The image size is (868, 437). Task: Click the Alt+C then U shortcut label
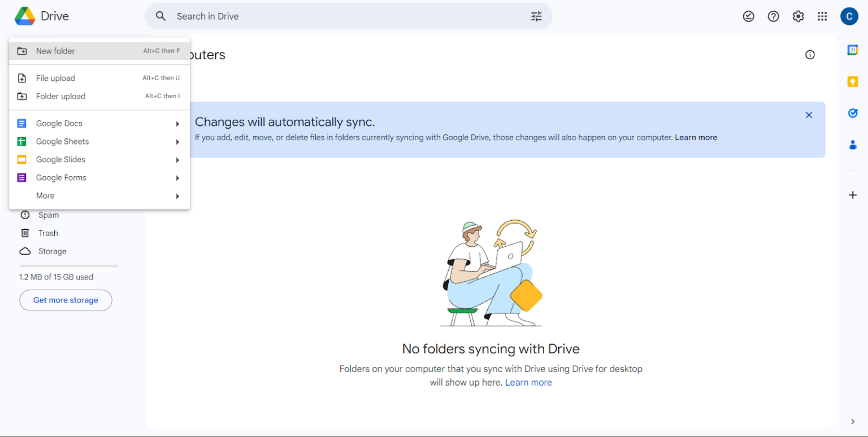161,78
